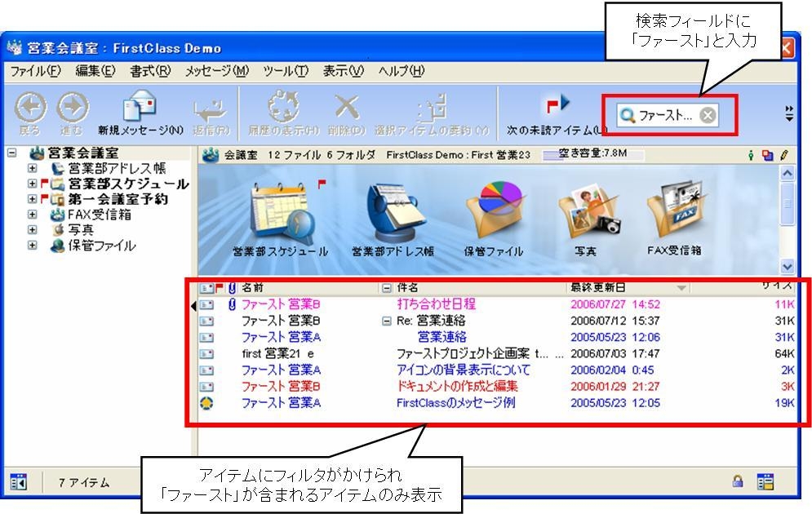Viewport: 812px width, 514px height.
Task: Open message アイコンの背景表示について
Action: [464, 370]
